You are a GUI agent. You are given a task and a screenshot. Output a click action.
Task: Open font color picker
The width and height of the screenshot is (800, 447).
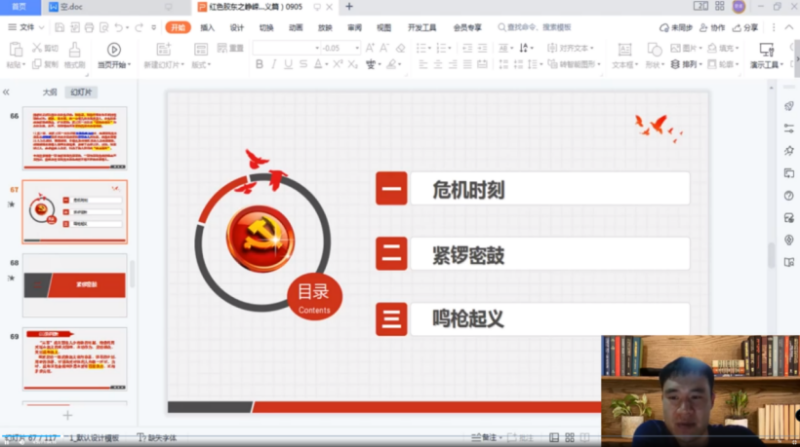pyautogui.click(x=327, y=65)
